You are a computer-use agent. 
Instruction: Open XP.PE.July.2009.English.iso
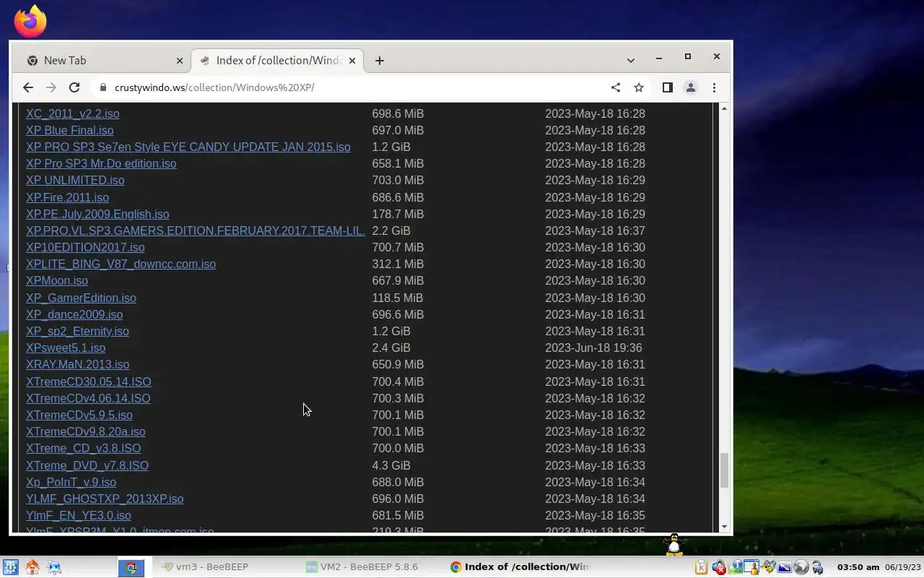point(97,214)
